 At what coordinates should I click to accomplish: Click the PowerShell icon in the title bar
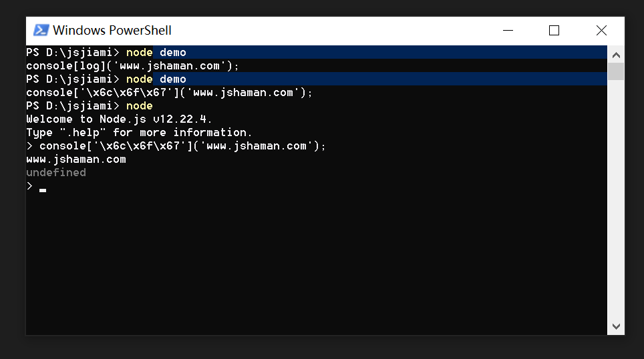pyautogui.click(x=41, y=30)
